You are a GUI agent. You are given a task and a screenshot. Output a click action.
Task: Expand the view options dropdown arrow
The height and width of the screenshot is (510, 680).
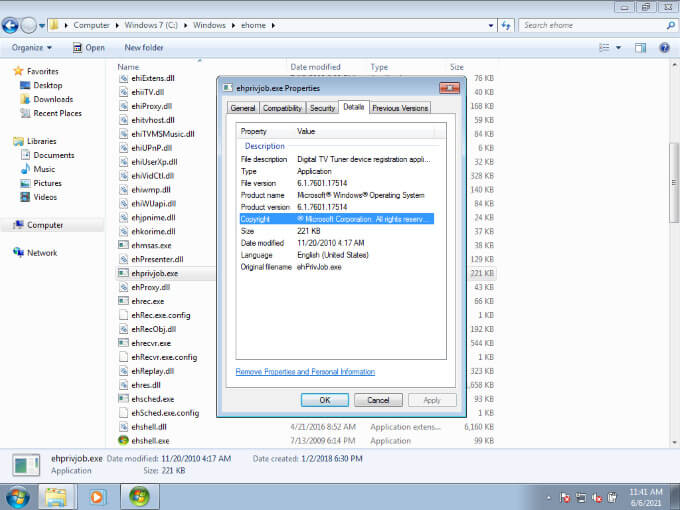click(x=618, y=48)
